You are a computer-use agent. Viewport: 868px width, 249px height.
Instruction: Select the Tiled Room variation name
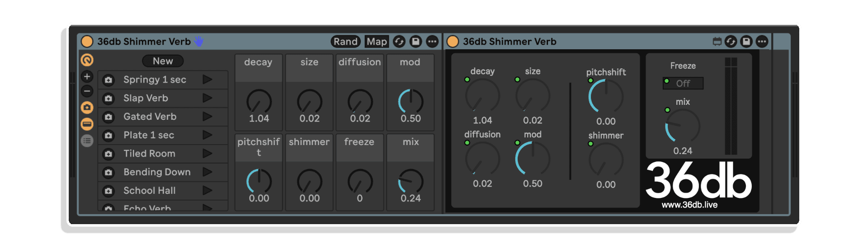pos(149,154)
